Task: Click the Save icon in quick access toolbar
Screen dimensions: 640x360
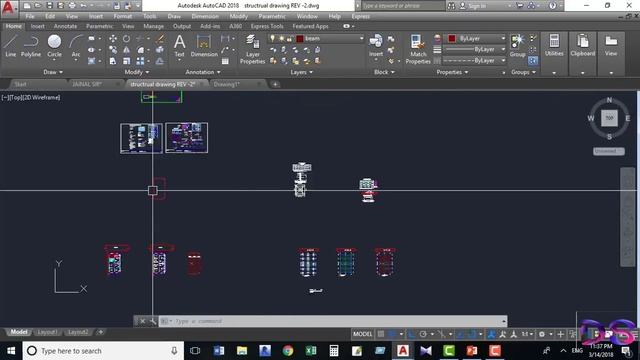Action: pos(49,6)
